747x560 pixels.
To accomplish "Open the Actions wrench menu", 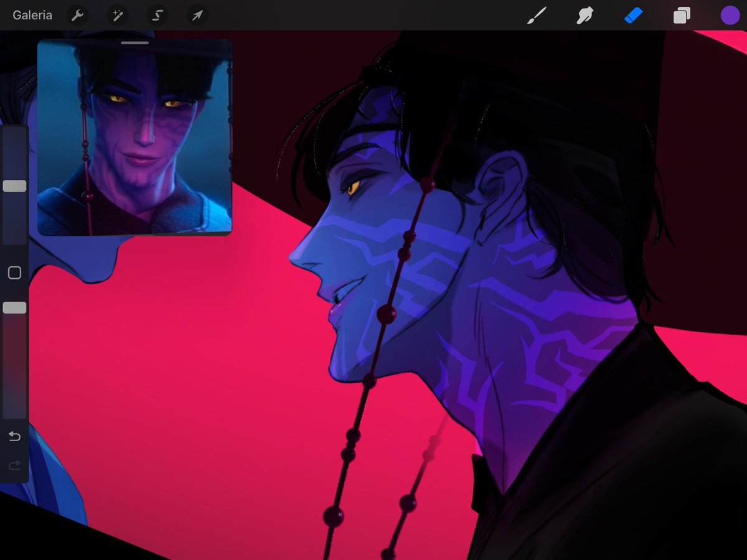I will 78,16.
